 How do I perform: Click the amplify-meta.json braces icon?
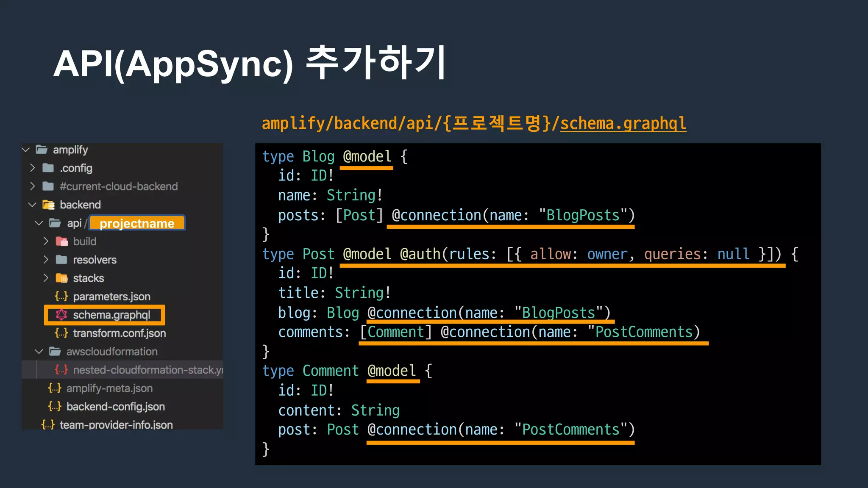pyautogui.click(x=55, y=388)
